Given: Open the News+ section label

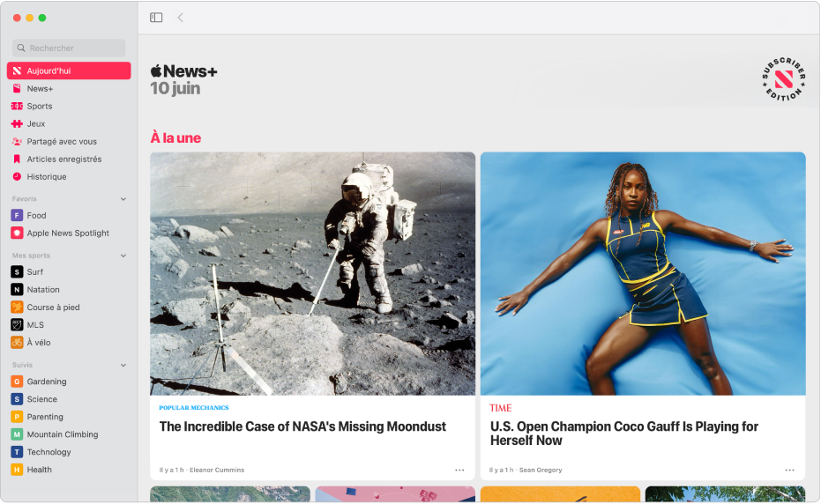Looking at the screenshot, I should click(x=40, y=88).
